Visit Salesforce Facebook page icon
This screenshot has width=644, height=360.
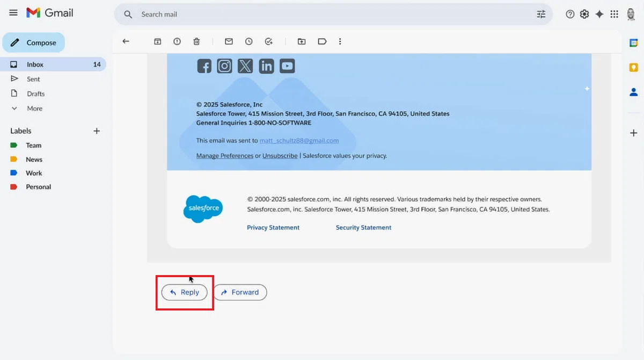tap(204, 66)
